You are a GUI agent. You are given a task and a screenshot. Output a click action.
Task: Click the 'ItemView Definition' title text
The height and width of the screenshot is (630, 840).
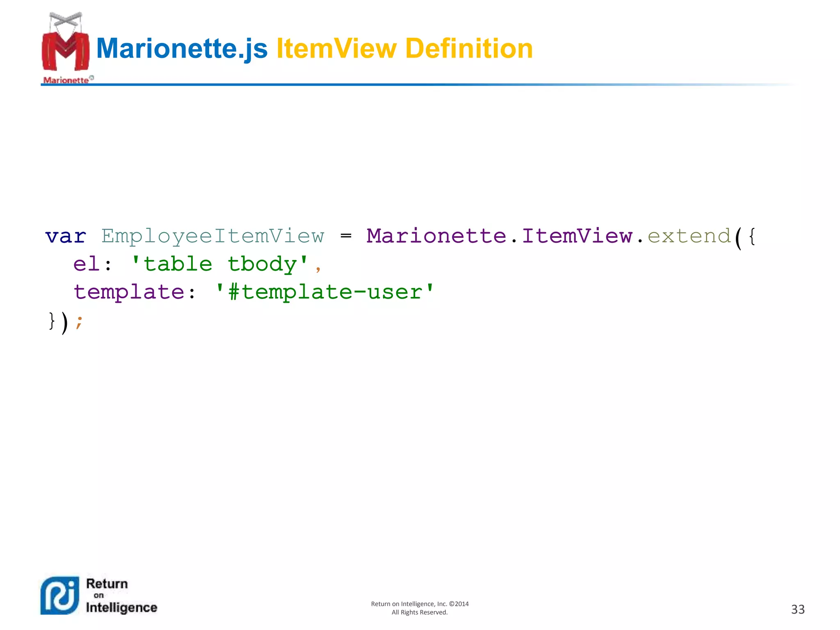(405, 48)
